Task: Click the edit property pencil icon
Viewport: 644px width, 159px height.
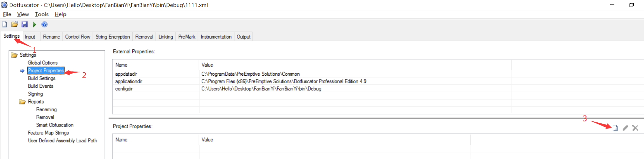Action: point(625,128)
